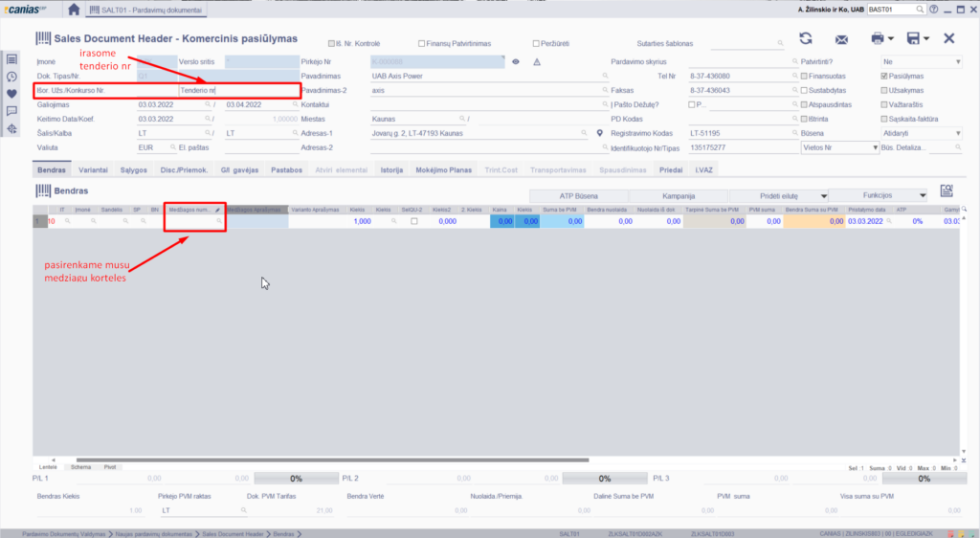
Task: Click the printer icon
Action: coord(877,38)
